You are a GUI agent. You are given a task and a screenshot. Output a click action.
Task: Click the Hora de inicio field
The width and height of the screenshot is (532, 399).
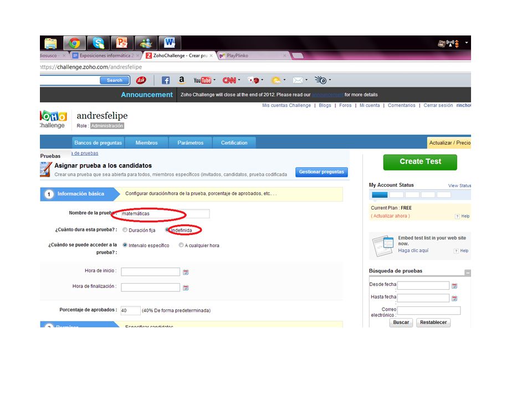tap(150, 272)
